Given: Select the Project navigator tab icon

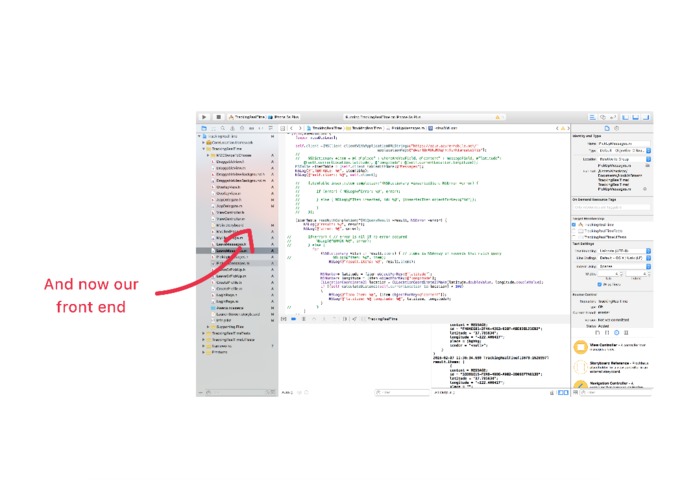Looking at the screenshot, I should pyautogui.click(x=203, y=128).
